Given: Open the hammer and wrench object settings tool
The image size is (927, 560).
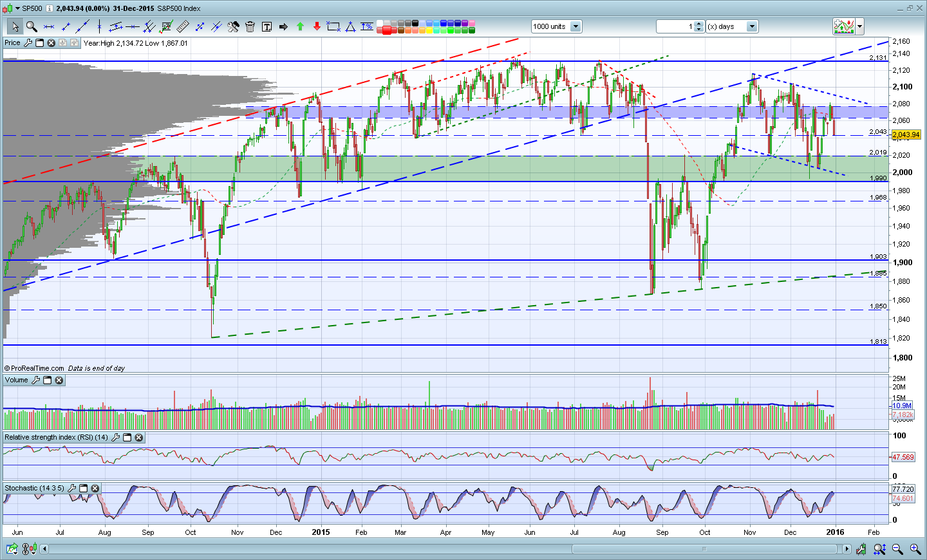Looking at the screenshot, I should [x=233, y=26].
